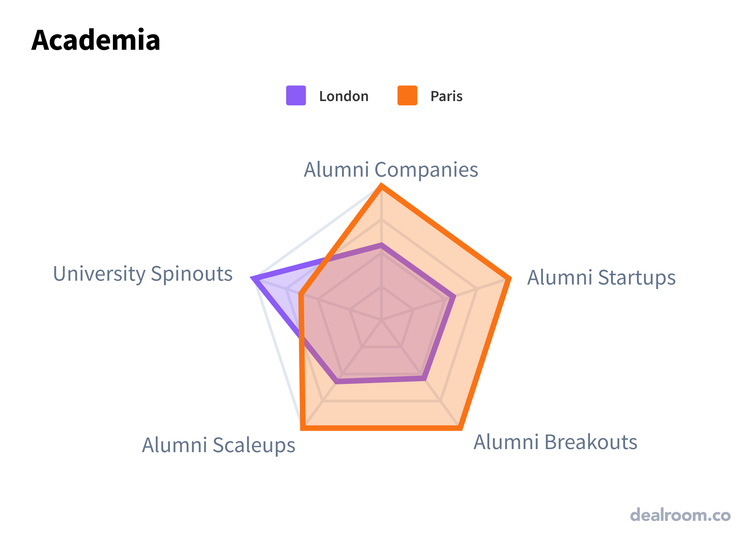Select the Alumni Scaleups axis label
Screen dimensions: 756x539
218,445
